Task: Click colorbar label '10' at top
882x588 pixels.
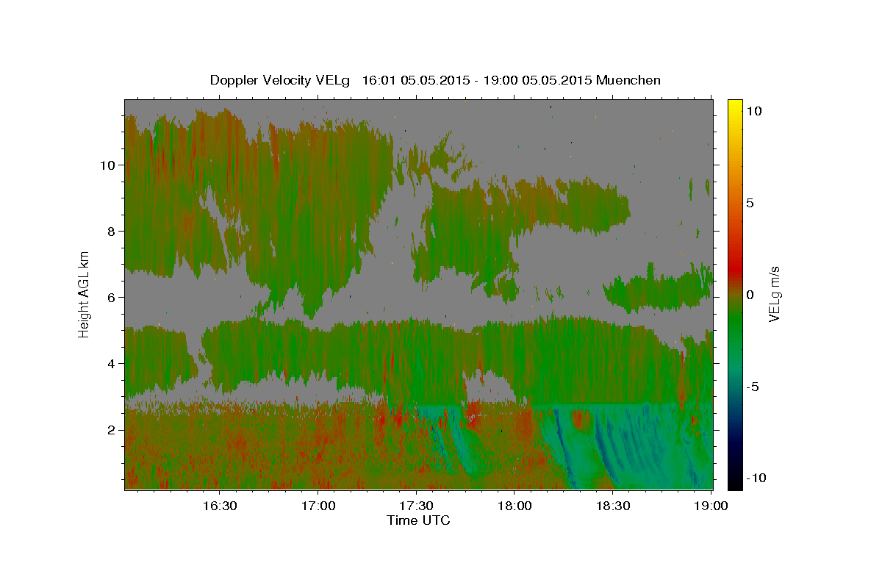Action: coord(754,110)
